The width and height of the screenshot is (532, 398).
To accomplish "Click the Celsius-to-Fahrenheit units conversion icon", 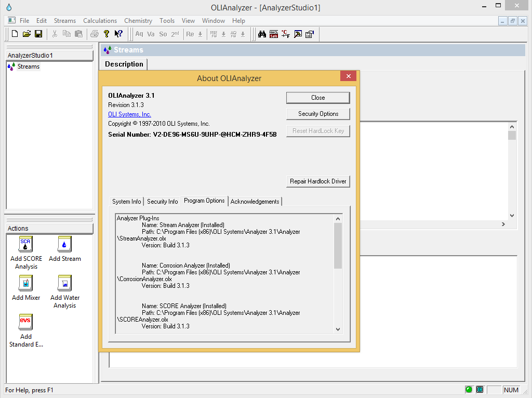I will coord(286,34).
